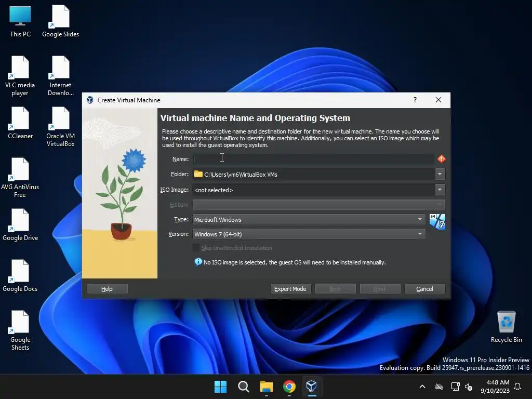Click the Folder: label
The width and height of the screenshot is (532, 399).
[180, 174]
